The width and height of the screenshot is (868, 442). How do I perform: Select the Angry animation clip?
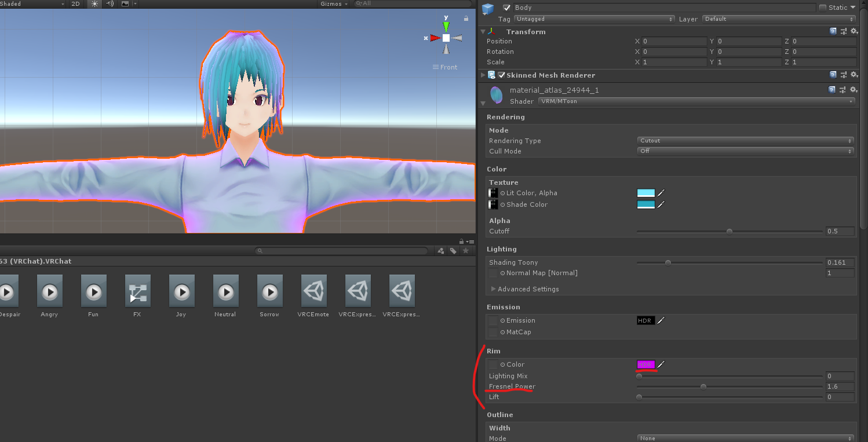(x=50, y=291)
